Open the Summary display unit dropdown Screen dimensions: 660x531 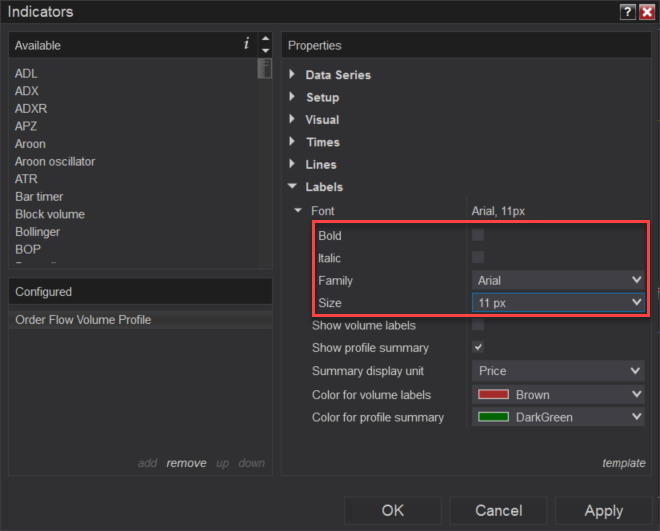(558, 371)
